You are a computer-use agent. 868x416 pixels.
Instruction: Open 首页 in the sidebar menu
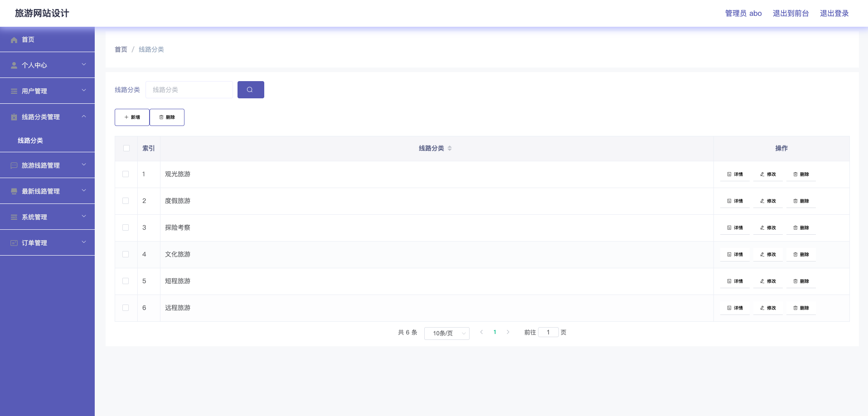pos(47,39)
